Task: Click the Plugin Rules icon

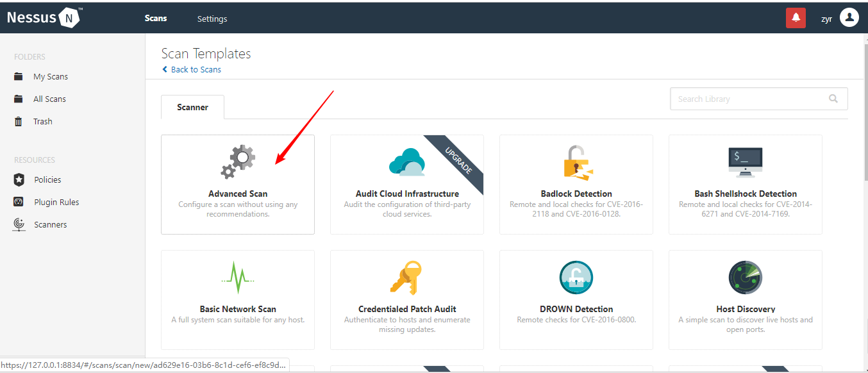Action: click(x=19, y=202)
